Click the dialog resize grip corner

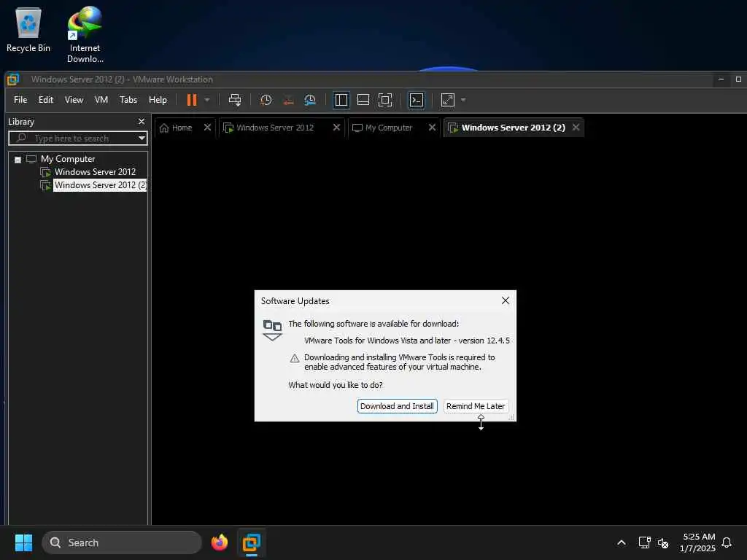[511, 417]
